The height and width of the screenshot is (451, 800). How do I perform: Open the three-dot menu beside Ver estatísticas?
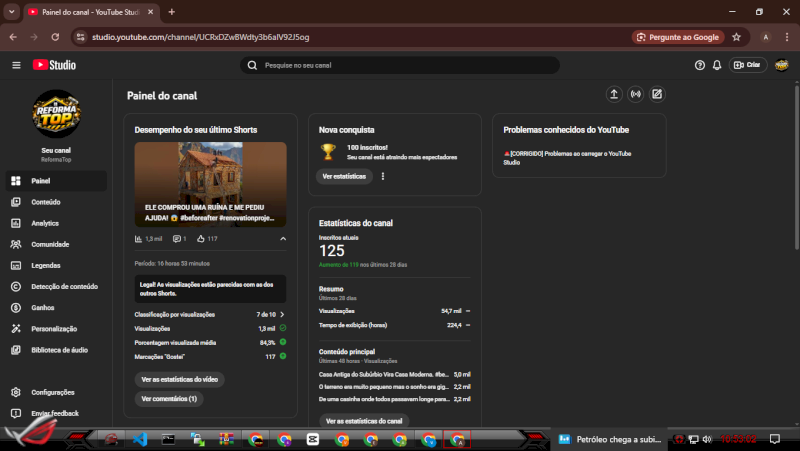coord(383,176)
